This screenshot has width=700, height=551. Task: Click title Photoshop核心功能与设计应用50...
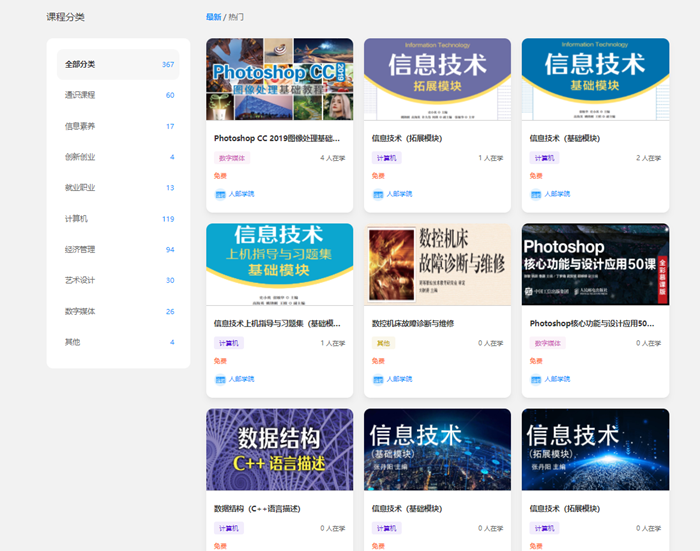[x=592, y=323]
